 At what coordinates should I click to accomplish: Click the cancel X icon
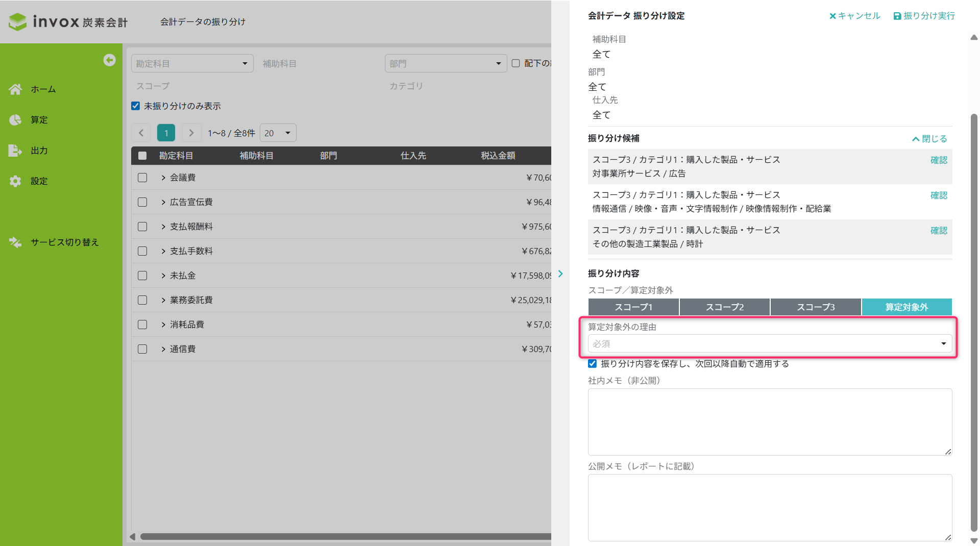click(x=832, y=16)
